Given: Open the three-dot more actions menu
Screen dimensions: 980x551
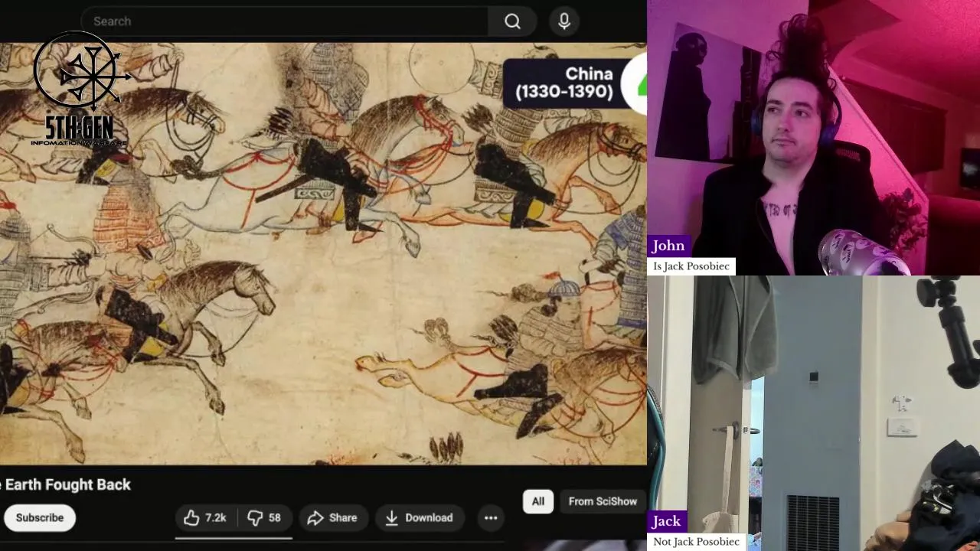Looking at the screenshot, I should pos(491,518).
